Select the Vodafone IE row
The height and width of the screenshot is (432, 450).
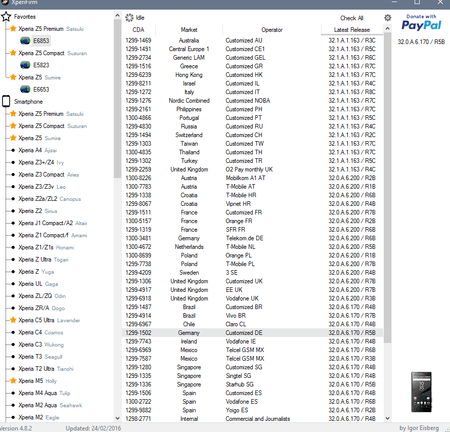tap(253, 341)
